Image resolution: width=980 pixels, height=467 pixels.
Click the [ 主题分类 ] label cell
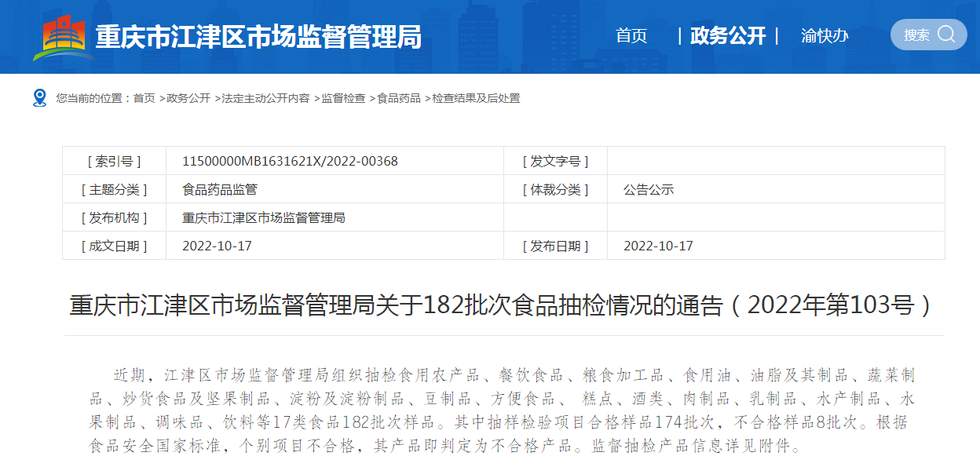(115, 189)
